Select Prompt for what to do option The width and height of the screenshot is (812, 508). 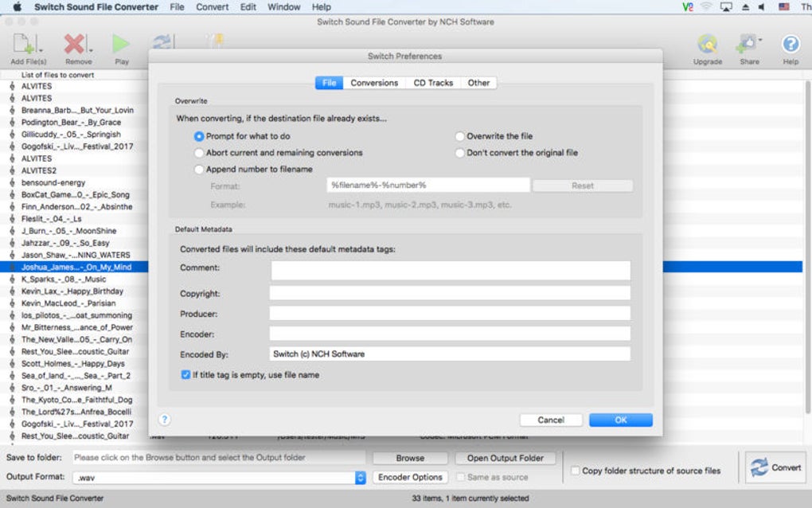[199, 136]
